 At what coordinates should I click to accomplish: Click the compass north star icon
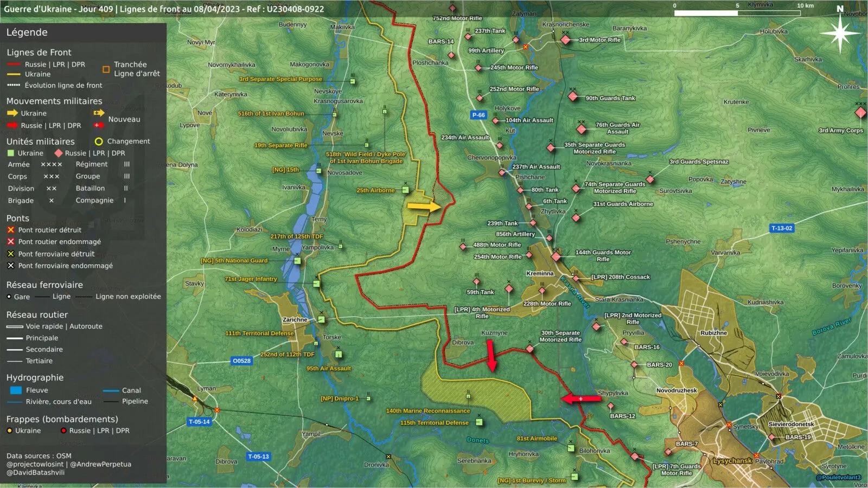pyautogui.click(x=839, y=34)
